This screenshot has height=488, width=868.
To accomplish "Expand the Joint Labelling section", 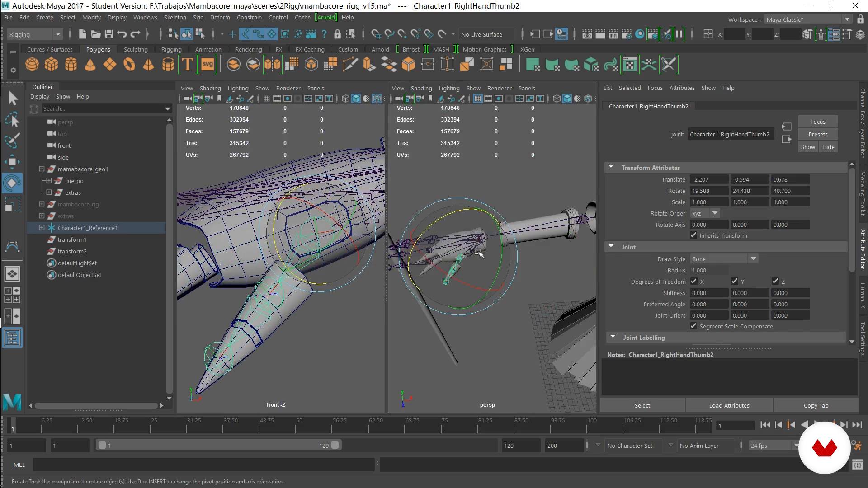I will 613,337.
